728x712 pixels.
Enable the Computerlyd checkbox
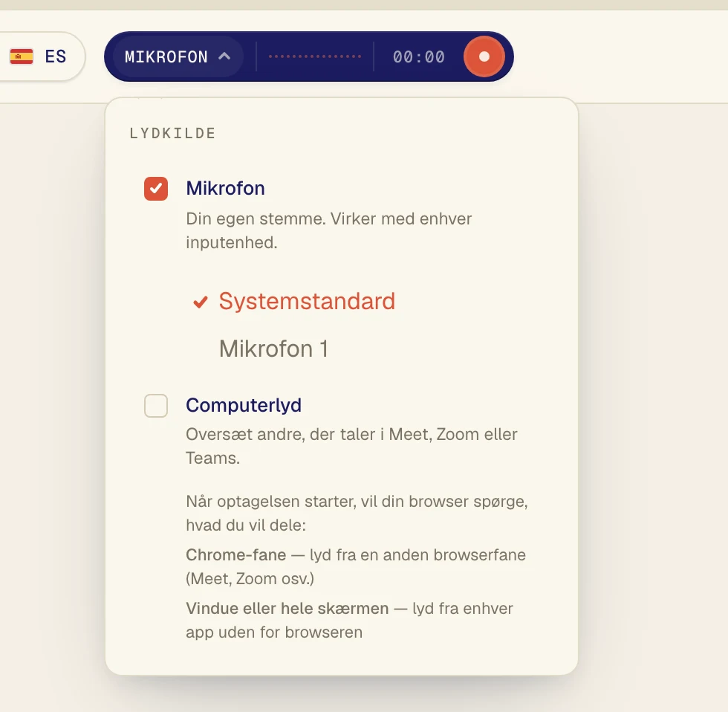pos(156,406)
